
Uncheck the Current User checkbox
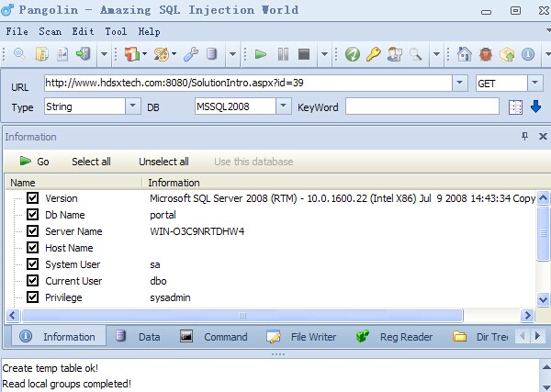click(x=33, y=280)
